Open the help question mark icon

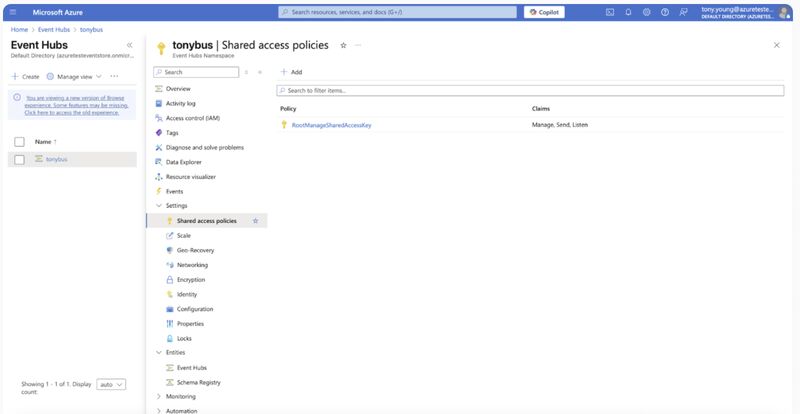pyautogui.click(x=665, y=12)
